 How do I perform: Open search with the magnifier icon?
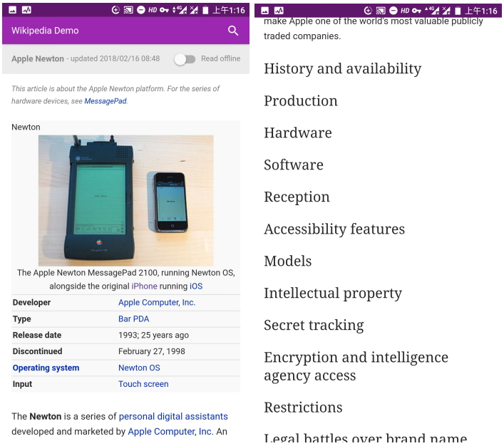[x=233, y=31]
